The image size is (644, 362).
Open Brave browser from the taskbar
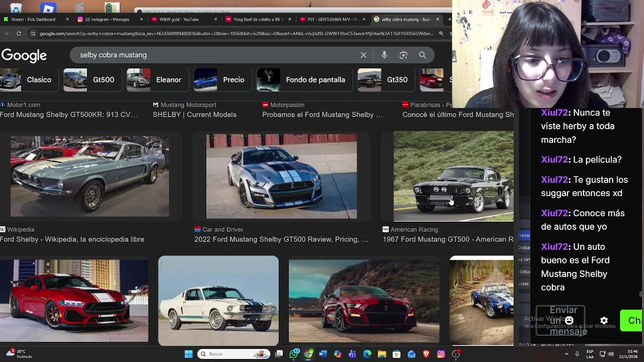[426, 354]
